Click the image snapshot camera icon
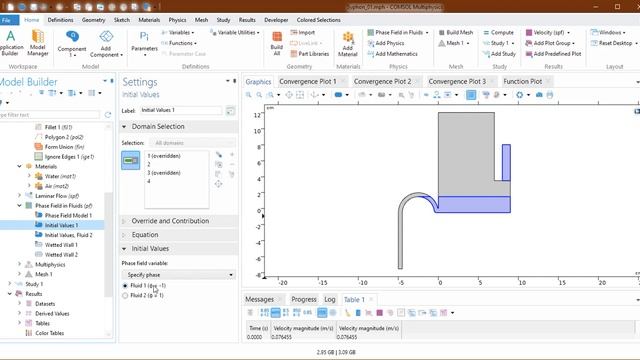Viewport: 640px width, 360px height. click(x=539, y=95)
